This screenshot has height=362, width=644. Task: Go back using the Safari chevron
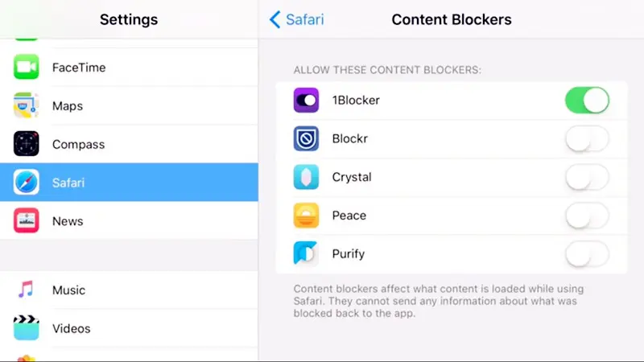[x=296, y=19]
